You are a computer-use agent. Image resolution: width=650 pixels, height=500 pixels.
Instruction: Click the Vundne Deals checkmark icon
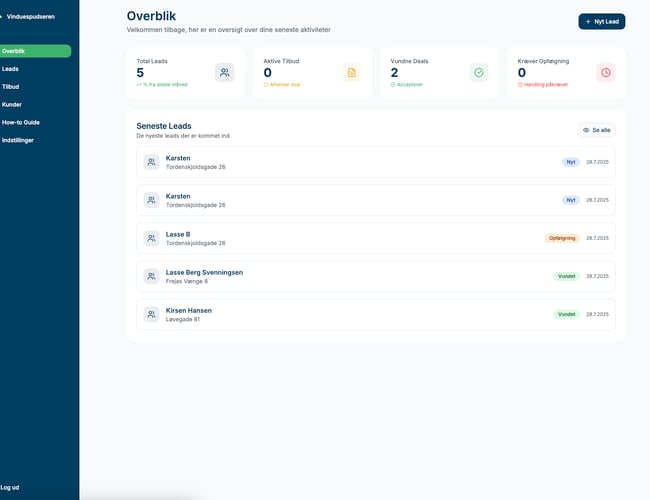pyautogui.click(x=478, y=72)
